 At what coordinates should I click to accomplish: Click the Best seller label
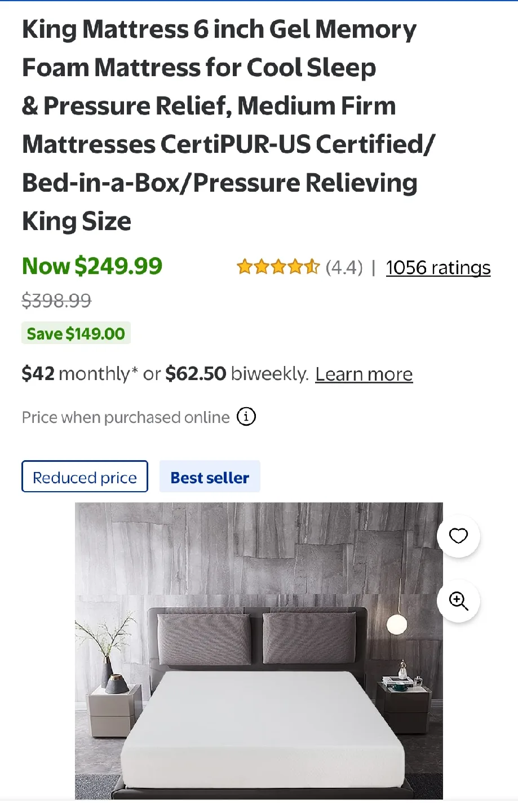tap(210, 476)
